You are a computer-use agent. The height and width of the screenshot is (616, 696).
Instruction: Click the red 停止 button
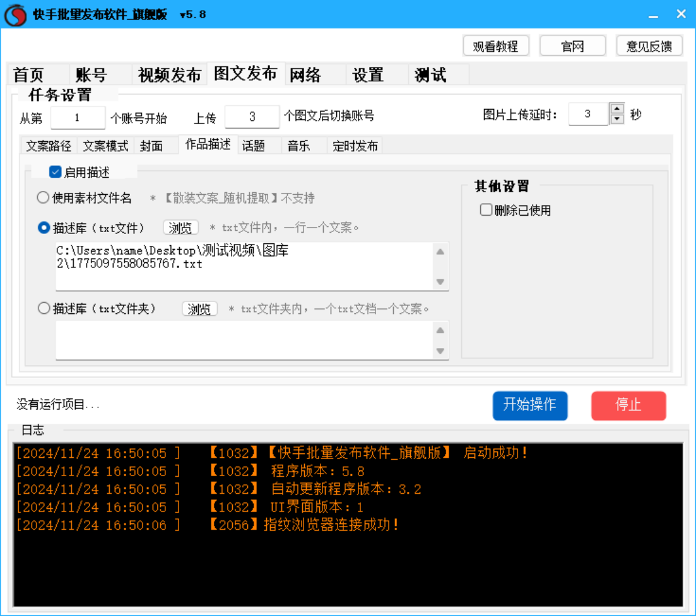[x=628, y=405]
